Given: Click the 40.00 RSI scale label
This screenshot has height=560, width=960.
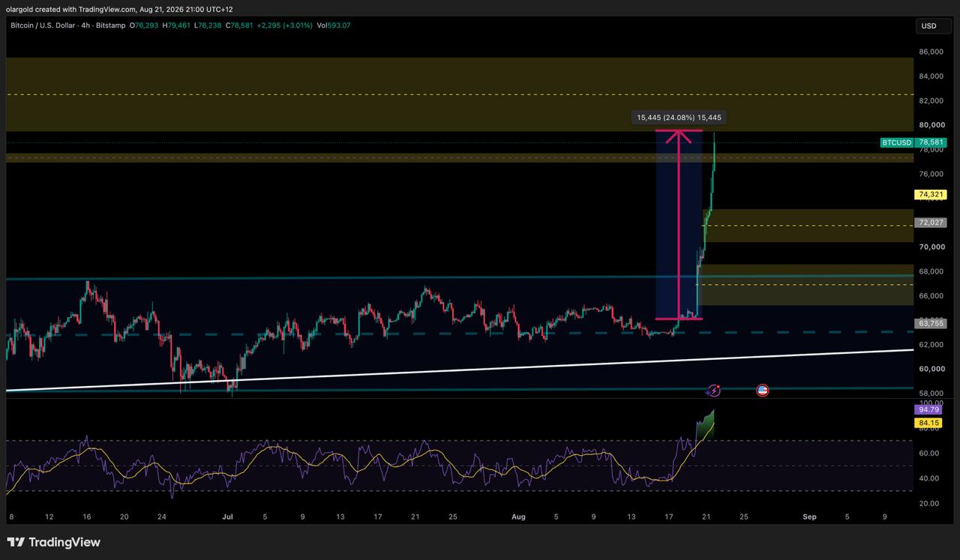Looking at the screenshot, I should coord(928,478).
